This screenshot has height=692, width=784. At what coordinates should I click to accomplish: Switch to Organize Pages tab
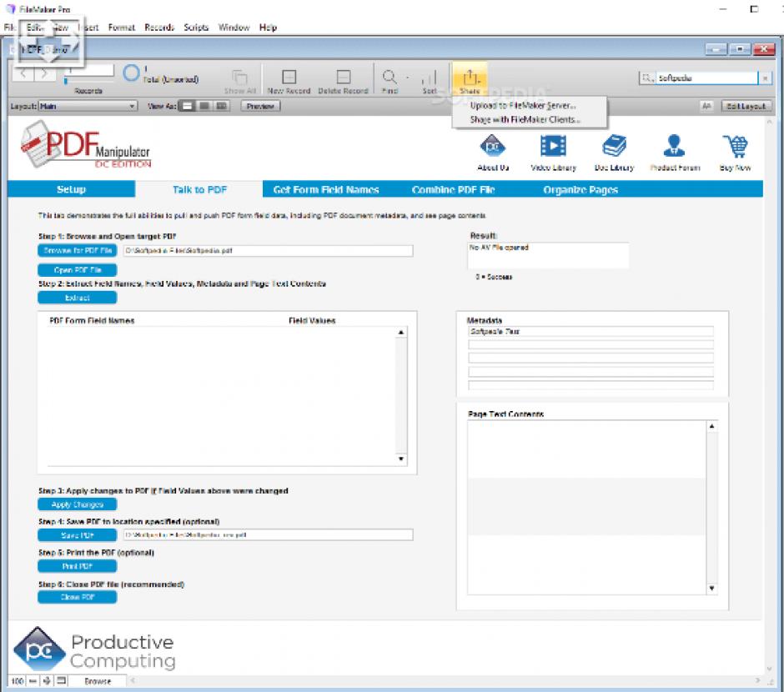coord(580,189)
